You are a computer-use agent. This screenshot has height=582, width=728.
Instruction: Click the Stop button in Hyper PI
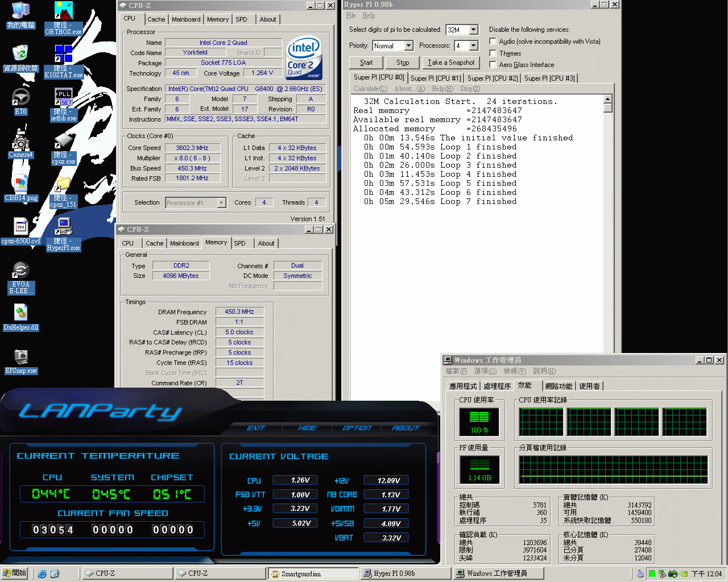[x=403, y=63]
